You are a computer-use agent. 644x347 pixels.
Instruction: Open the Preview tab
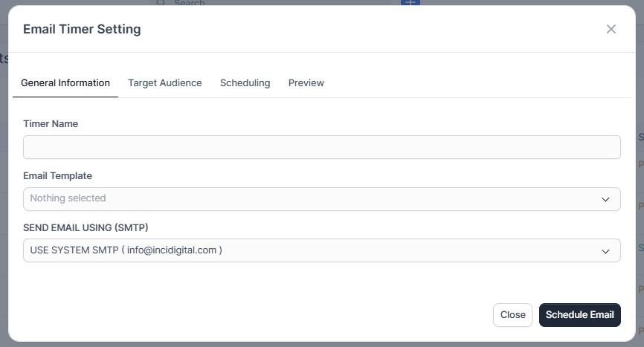point(306,83)
